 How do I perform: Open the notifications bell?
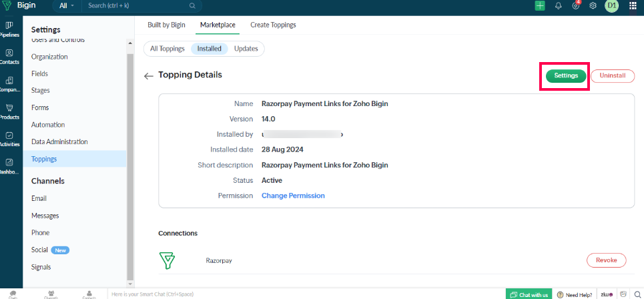(x=558, y=6)
